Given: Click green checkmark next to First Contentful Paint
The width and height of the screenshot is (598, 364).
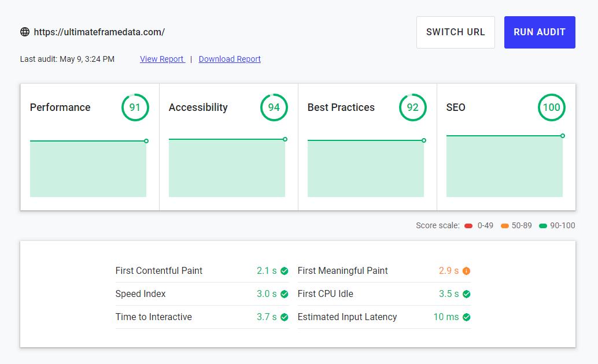Looking at the screenshot, I should click(284, 271).
